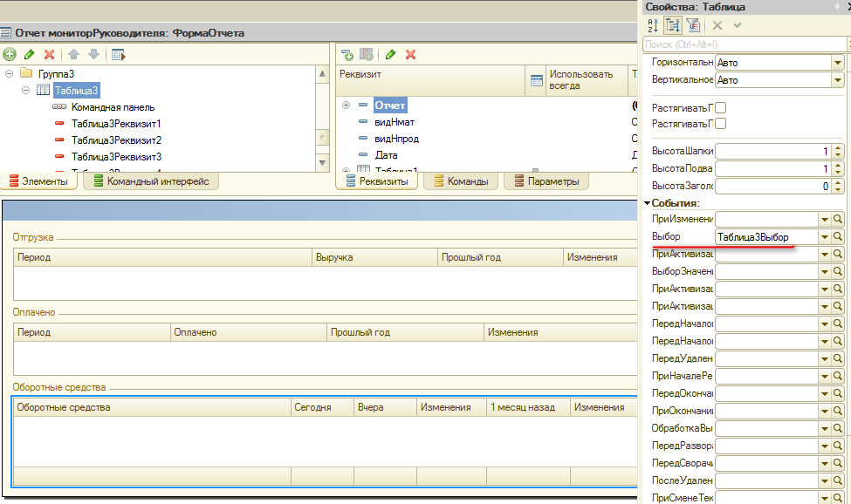Viewport: 851px width, 504px height.
Task: Expand the Отчет attribute node
Action: pos(346,106)
